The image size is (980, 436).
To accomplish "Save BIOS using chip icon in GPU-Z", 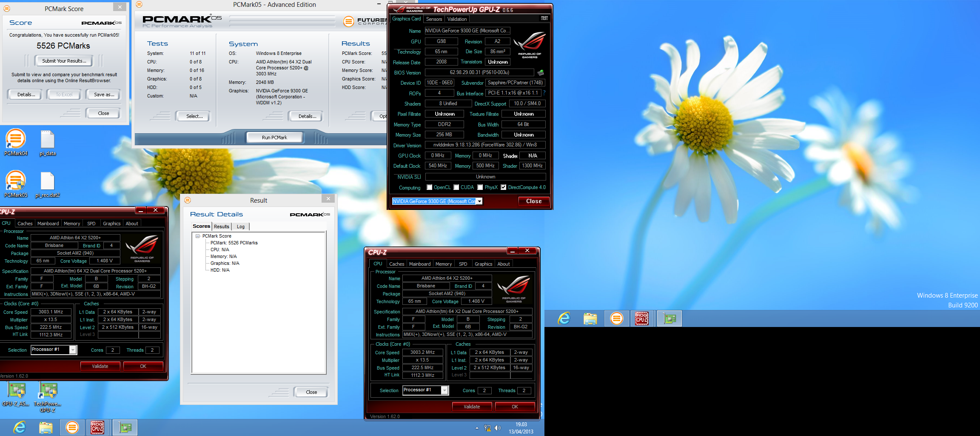I will point(541,72).
